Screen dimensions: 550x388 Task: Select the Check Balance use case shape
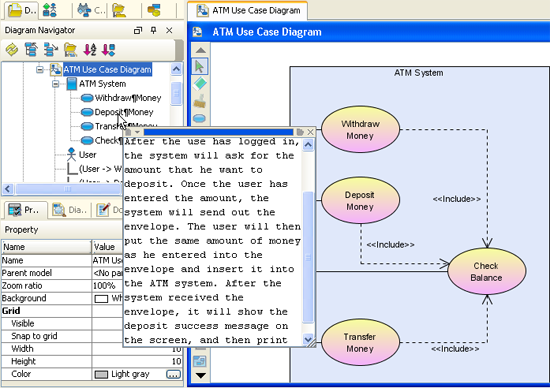(x=487, y=271)
